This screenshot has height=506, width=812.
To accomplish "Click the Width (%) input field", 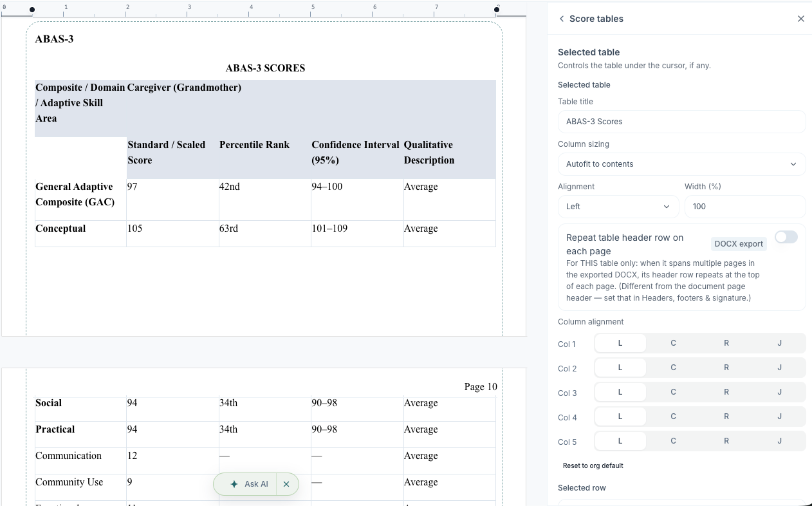I will pyautogui.click(x=745, y=206).
